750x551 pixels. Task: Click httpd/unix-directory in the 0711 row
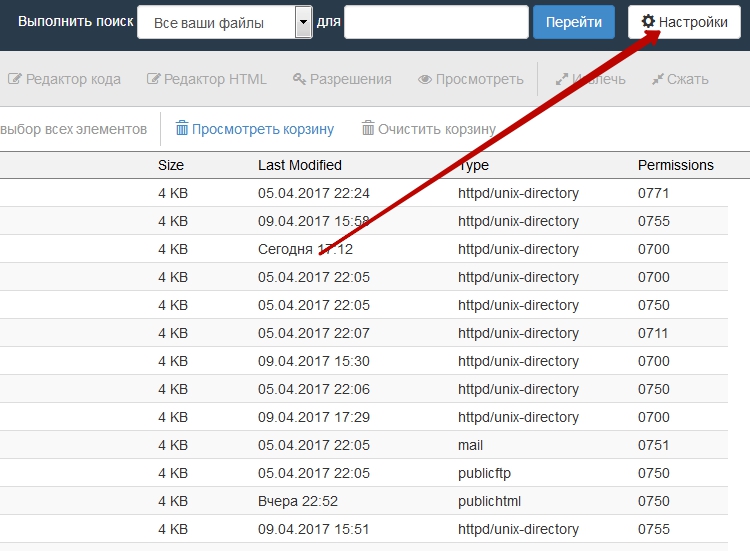tap(518, 333)
